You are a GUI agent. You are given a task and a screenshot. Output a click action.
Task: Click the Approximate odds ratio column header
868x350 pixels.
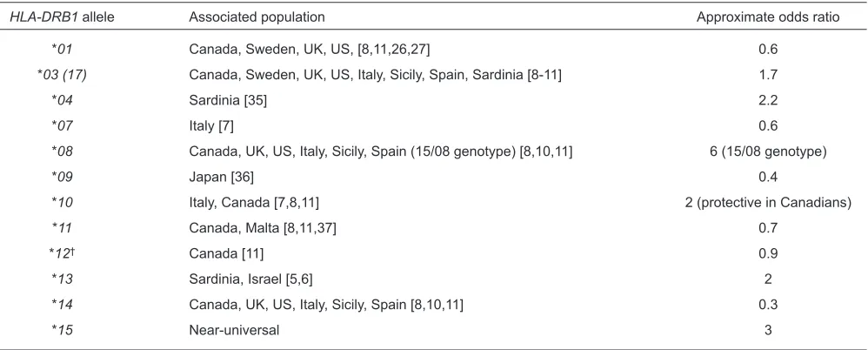[x=768, y=17]
